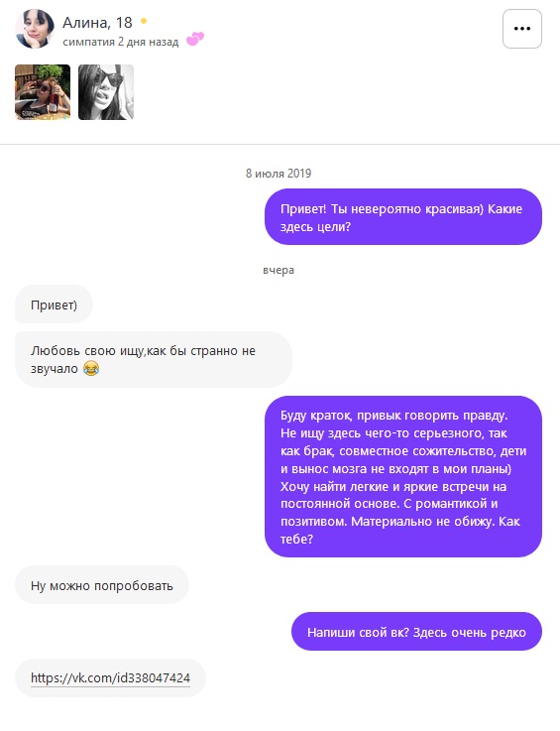Image resolution: width=560 pixels, height=731 pixels.
Task: Click the 'Напиши свой вк?' purple bubble
Action: (x=416, y=632)
